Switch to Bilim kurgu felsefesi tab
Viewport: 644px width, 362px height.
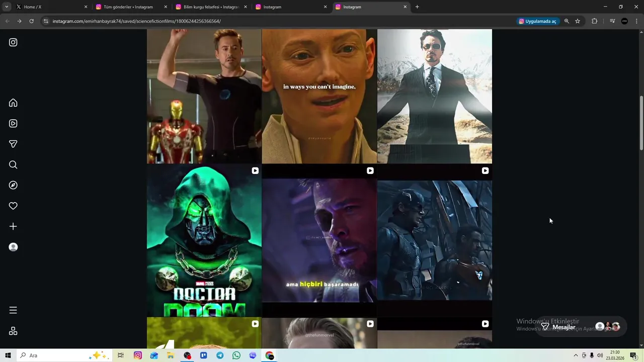pos(210,7)
